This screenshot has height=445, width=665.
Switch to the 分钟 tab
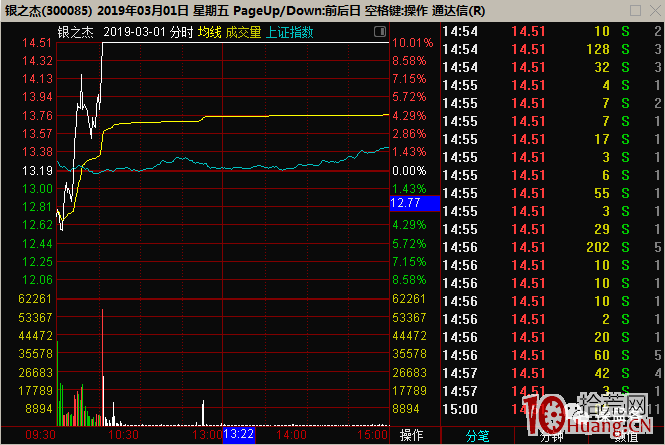coord(551,436)
